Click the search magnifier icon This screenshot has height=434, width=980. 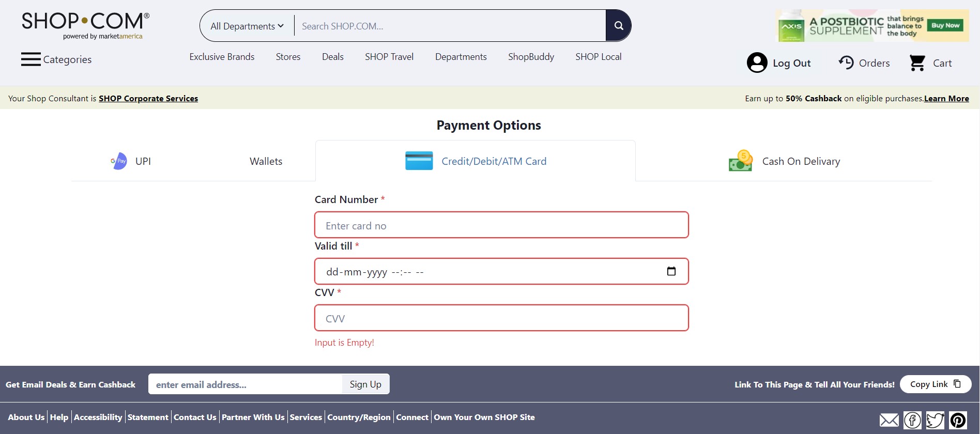[618, 25]
